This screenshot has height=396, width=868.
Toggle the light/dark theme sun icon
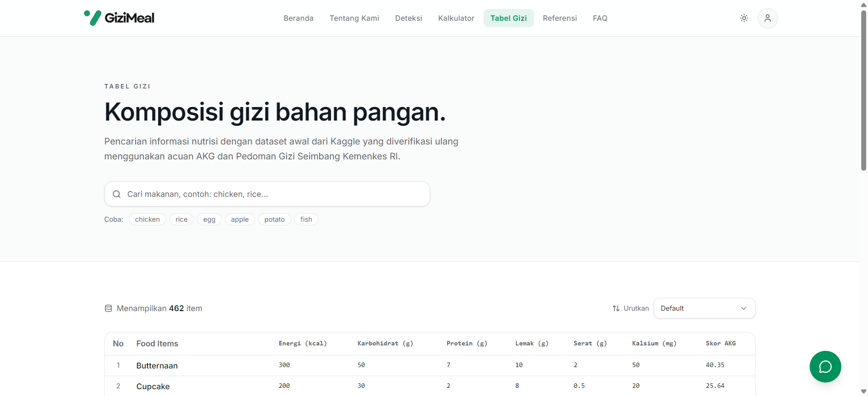point(744,18)
